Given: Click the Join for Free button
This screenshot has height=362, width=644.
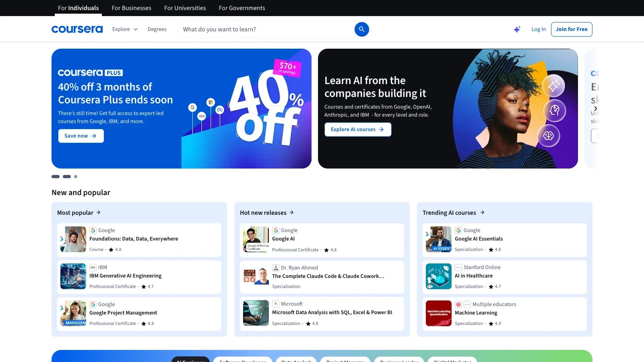Looking at the screenshot, I should (572, 29).
